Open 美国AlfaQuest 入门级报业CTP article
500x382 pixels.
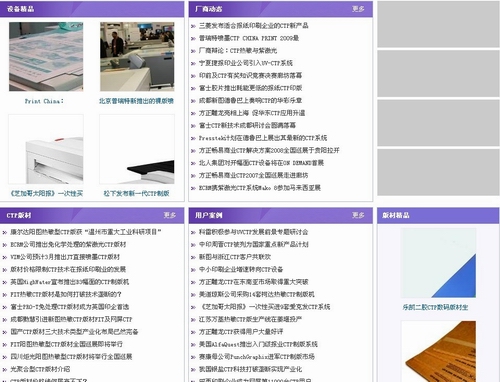pyautogui.click(x=258, y=344)
